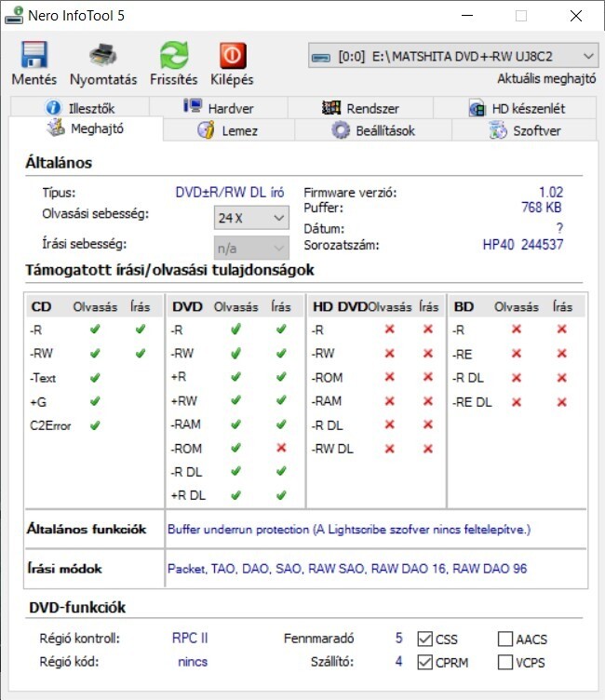Toggle the CPRM checkbox

point(424,662)
